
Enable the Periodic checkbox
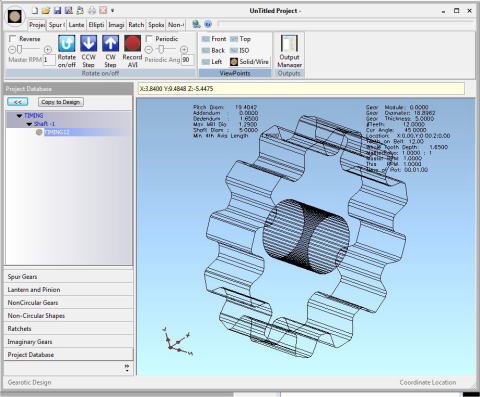(149, 39)
